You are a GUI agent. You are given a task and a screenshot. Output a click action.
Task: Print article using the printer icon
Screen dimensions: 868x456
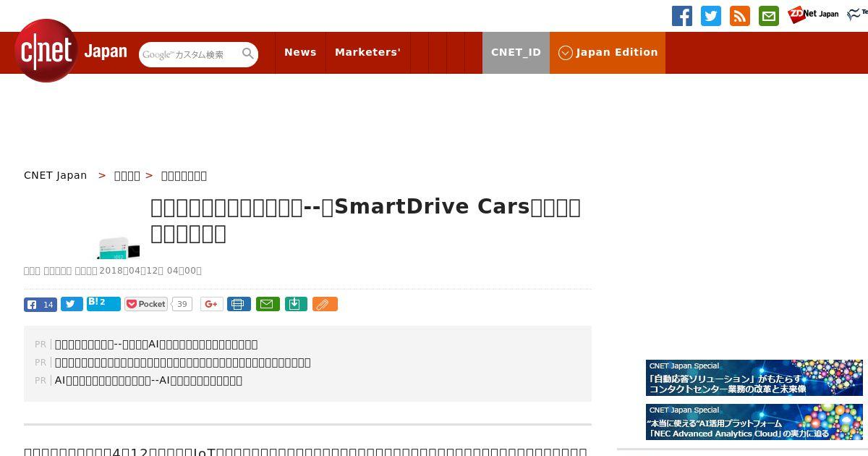[239, 304]
